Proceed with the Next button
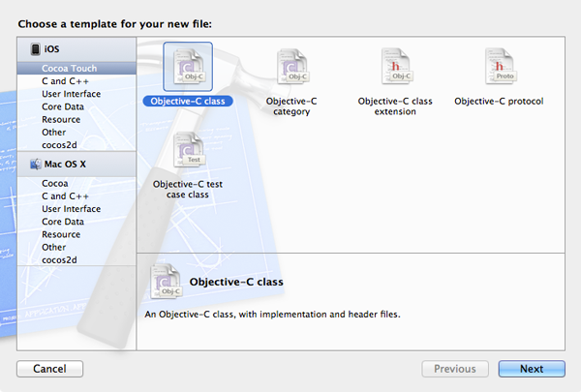 532,369
